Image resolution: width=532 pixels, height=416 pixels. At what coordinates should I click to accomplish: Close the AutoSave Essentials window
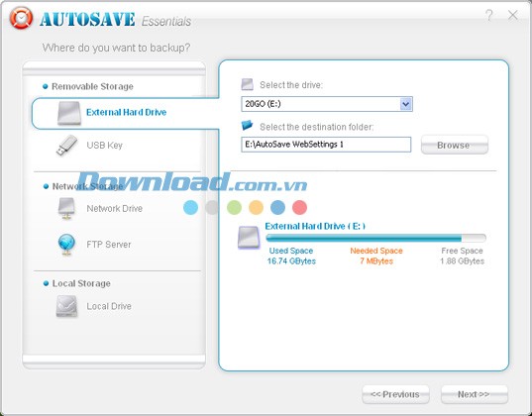pyautogui.click(x=512, y=15)
